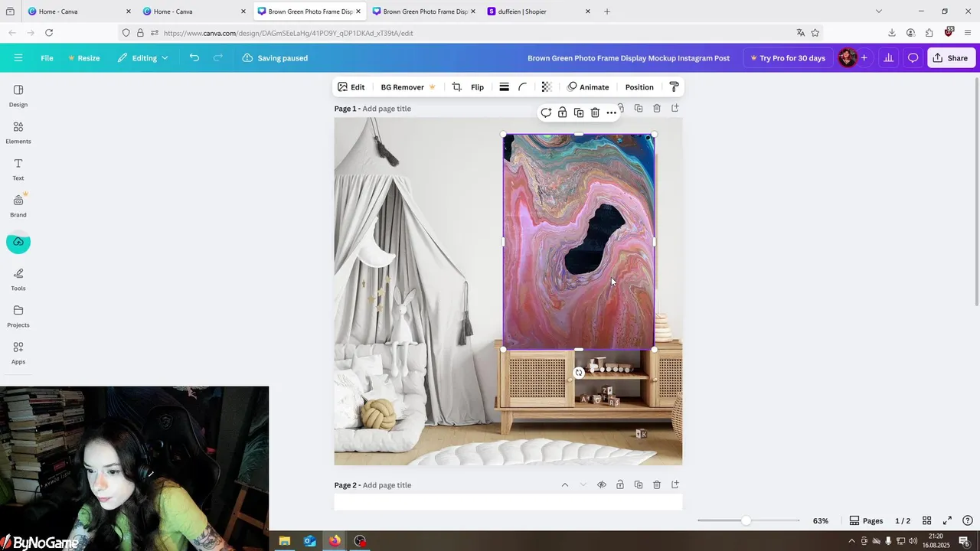This screenshot has width=980, height=551.
Task: Open the comments speech bubble
Action: pos(913,58)
